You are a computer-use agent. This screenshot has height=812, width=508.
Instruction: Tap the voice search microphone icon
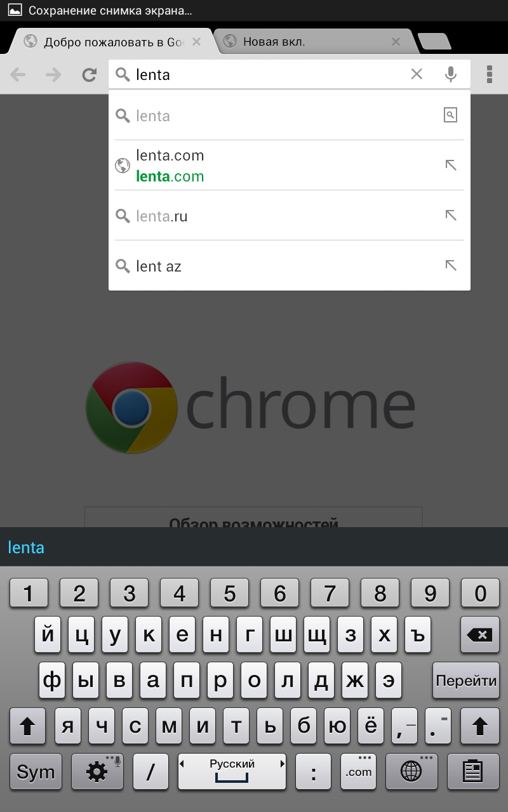tap(451, 74)
